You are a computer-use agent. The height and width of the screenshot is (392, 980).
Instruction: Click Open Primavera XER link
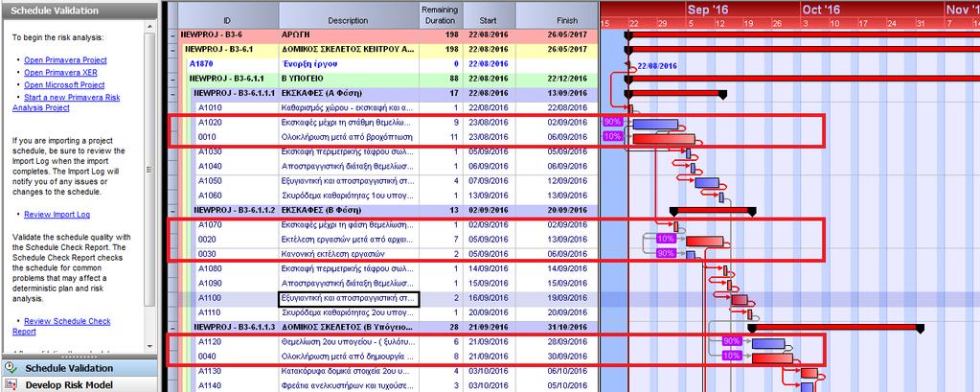60,73
